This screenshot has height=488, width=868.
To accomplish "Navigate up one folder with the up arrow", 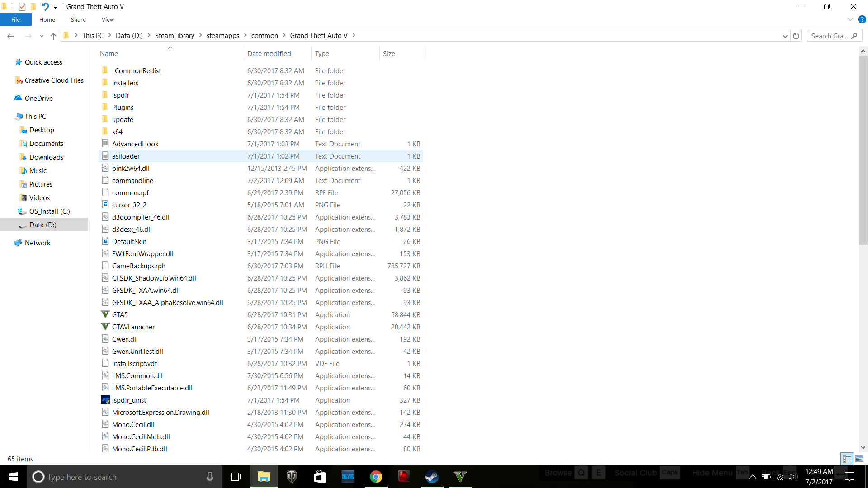I will point(53,36).
